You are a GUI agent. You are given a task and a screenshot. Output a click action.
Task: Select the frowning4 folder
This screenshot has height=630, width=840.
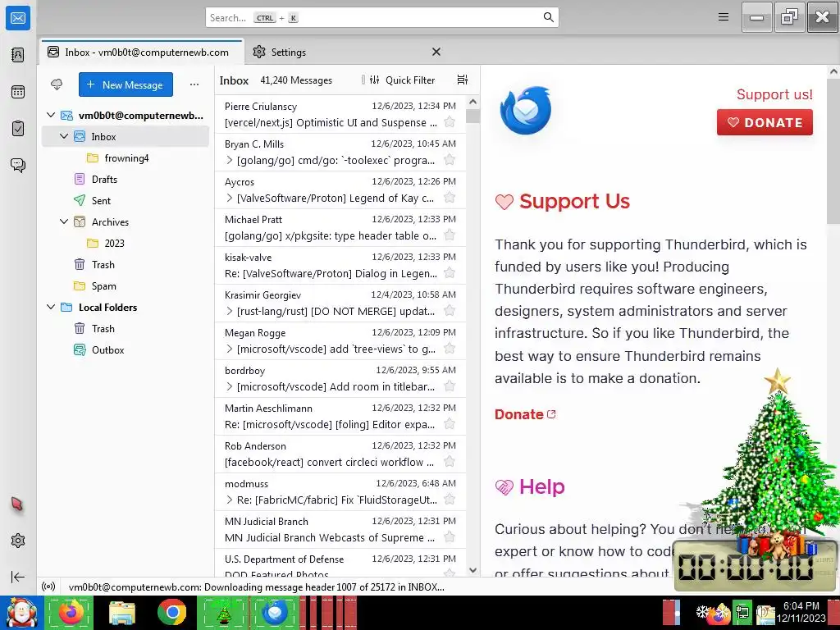[x=126, y=158]
